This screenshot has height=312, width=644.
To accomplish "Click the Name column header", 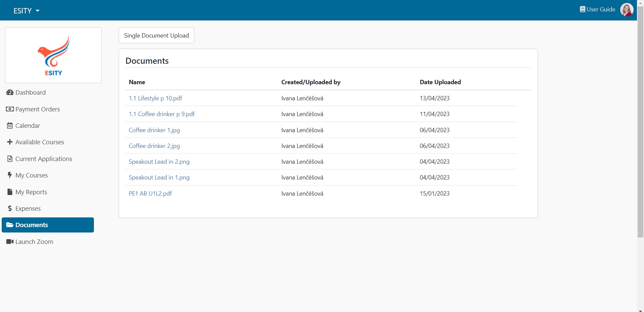I will click(x=137, y=82).
